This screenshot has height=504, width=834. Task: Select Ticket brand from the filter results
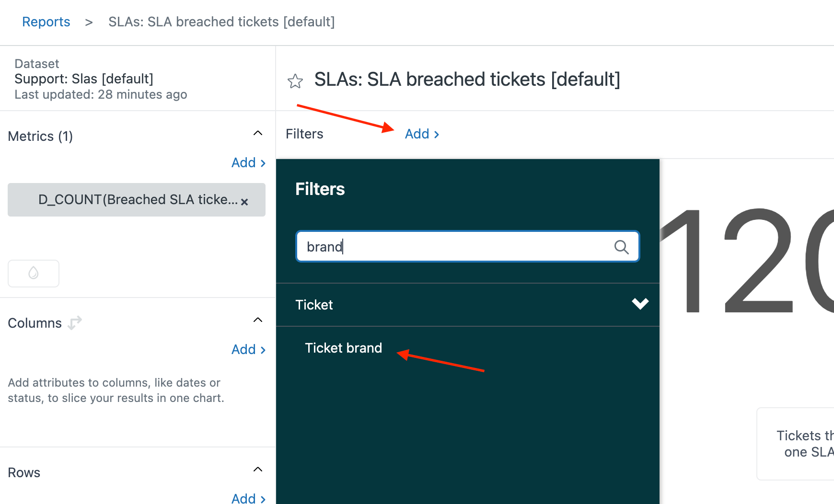click(343, 348)
